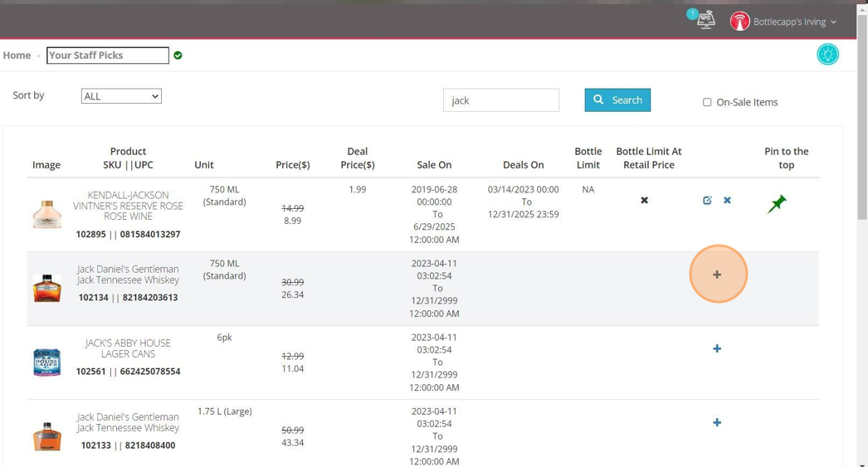Click the green checkmark beside Staff Picks title

[x=178, y=56]
